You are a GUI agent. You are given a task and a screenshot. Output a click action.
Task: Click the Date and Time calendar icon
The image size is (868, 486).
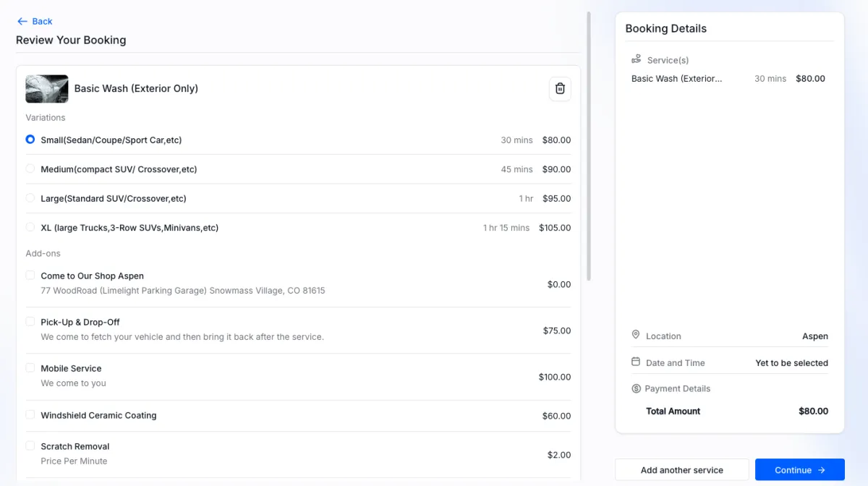(x=636, y=362)
